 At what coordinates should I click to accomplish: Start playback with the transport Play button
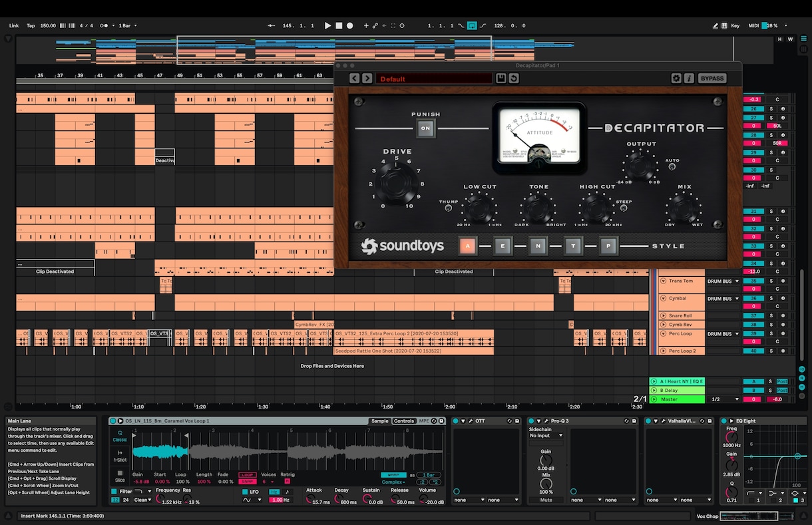click(x=327, y=26)
